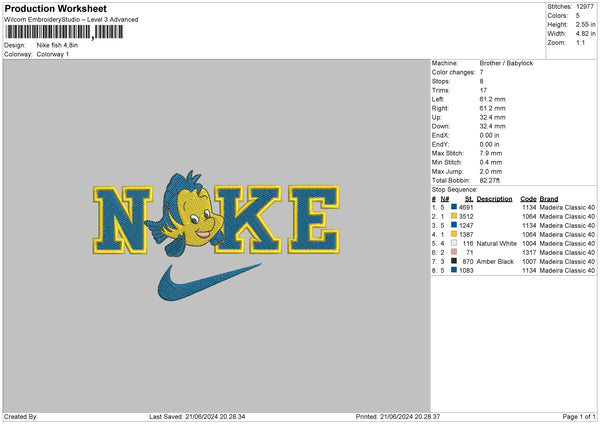The width and height of the screenshot is (600, 424).
Task: Click the blue swatch in stop row 3
Action: [x=454, y=225]
